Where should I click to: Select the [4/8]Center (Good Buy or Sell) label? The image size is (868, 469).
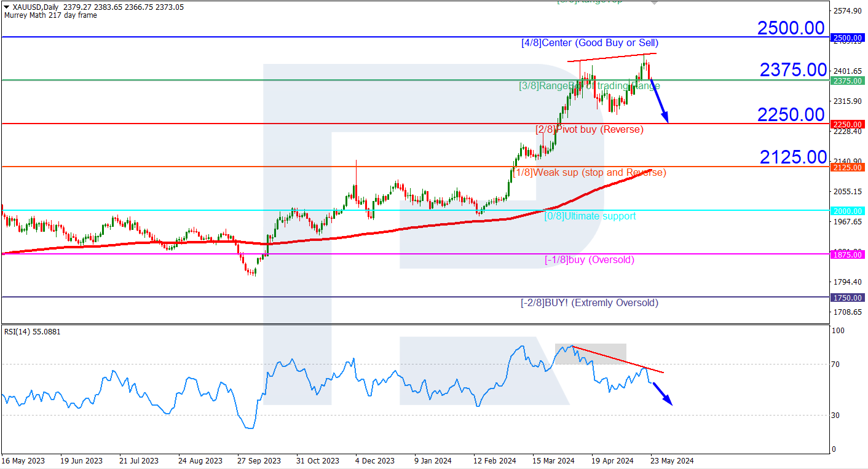point(590,43)
